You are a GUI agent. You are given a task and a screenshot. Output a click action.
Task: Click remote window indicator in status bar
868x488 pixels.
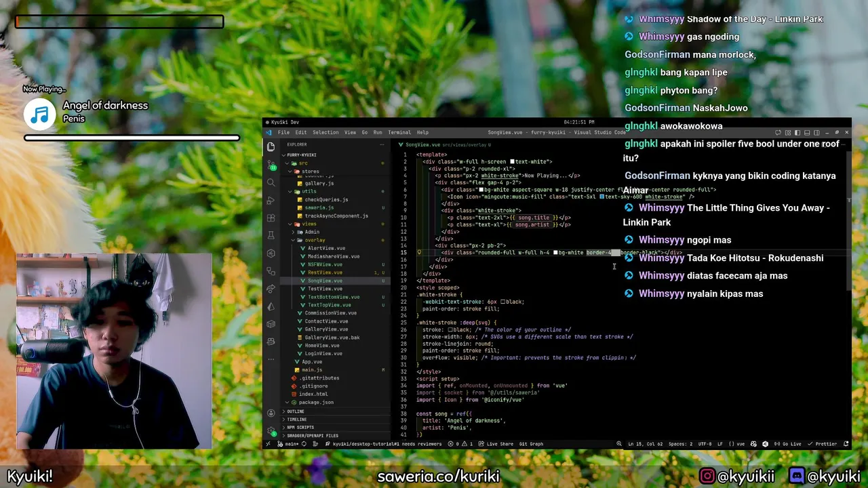[x=268, y=444]
